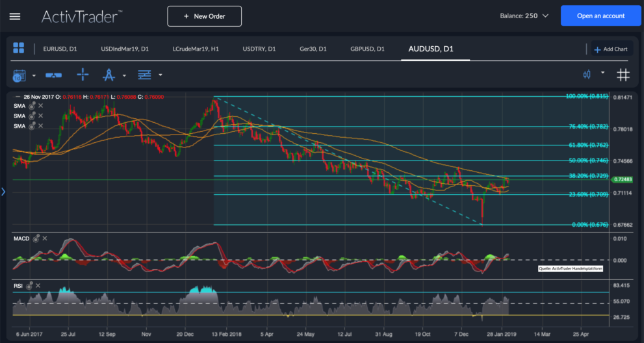Open the Balance dropdown chevron
The image size is (644, 343).
(545, 16)
